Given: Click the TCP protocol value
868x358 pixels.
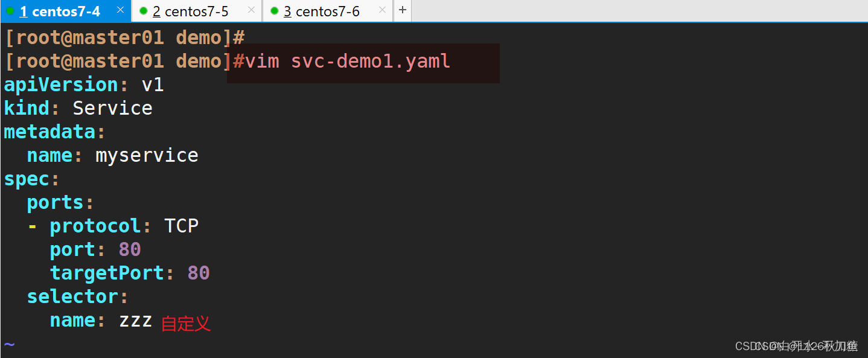Looking at the screenshot, I should pos(181,226).
